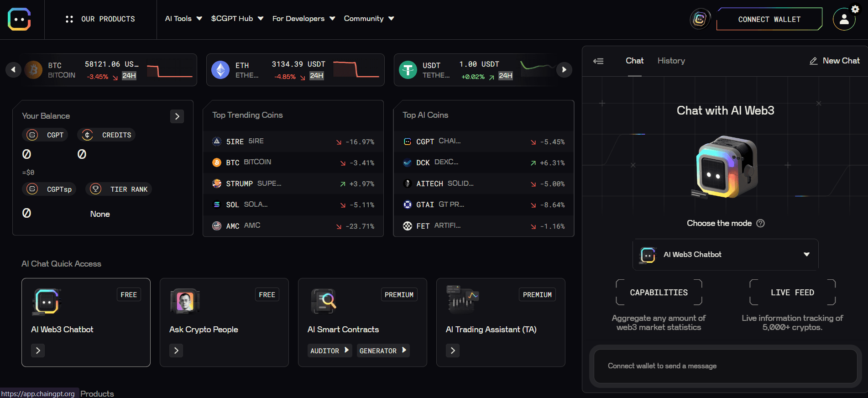Start a New Chat
The image size is (868, 398).
coord(835,61)
